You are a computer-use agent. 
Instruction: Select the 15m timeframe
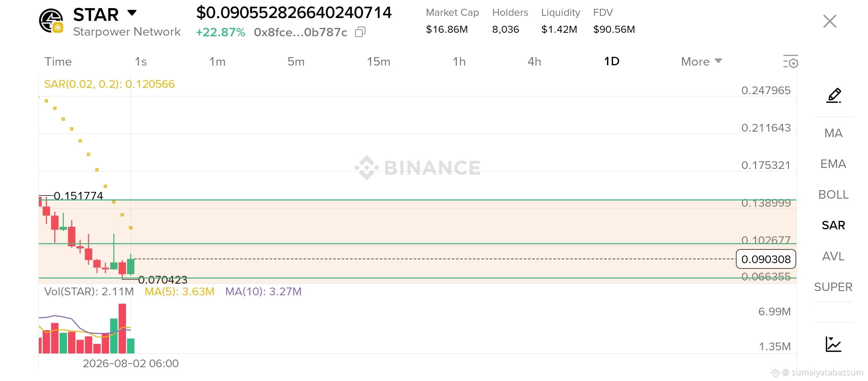pyautogui.click(x=379, y=61)
